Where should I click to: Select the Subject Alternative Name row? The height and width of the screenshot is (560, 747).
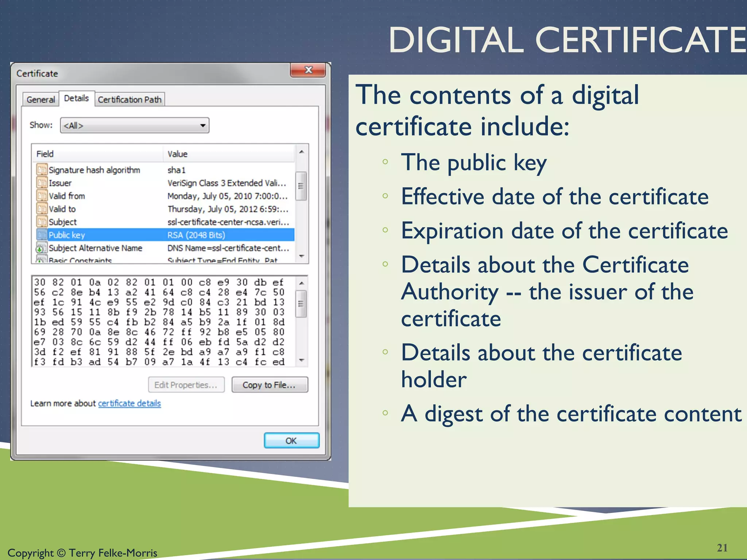coord(165,248)
